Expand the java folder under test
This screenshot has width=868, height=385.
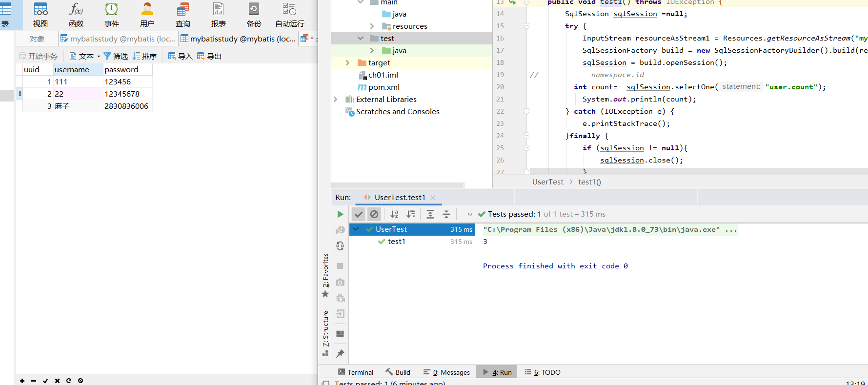(x=372, y=50)
